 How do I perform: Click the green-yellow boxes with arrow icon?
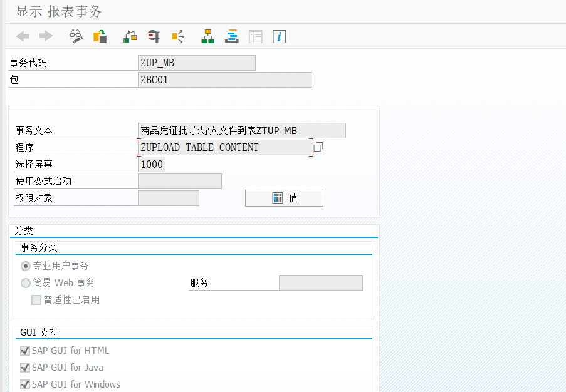pos(130,36)
